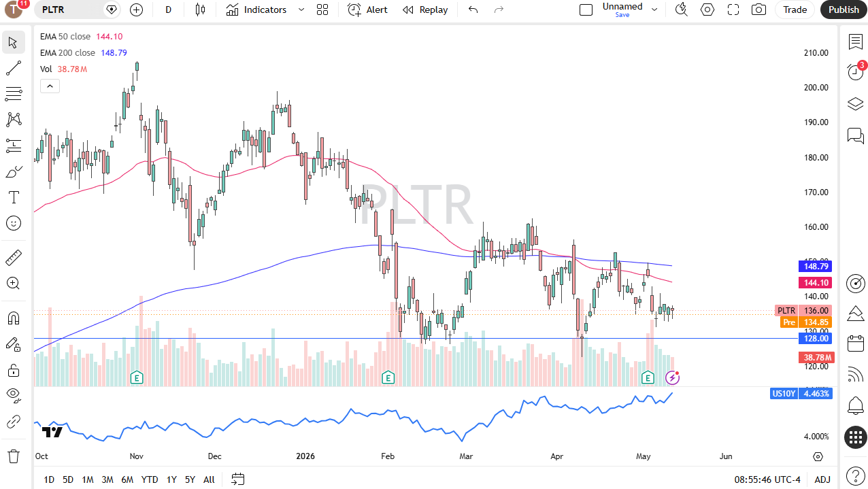Open the object tree layers icon
868x489 pixels.
(855, 104)
